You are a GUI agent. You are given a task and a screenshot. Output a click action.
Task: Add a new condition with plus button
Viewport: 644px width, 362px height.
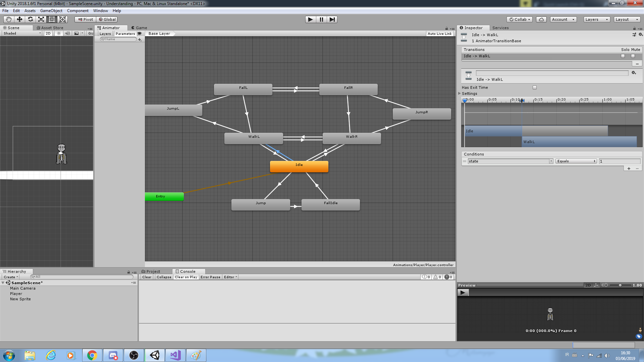[629, 169]
